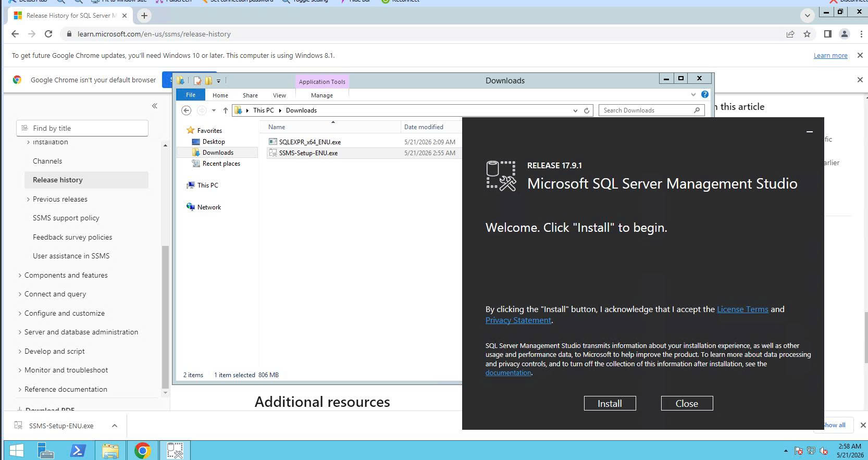868x460 pixels.
Task: Open Windows Start button
Action: [x=17, y=450]
